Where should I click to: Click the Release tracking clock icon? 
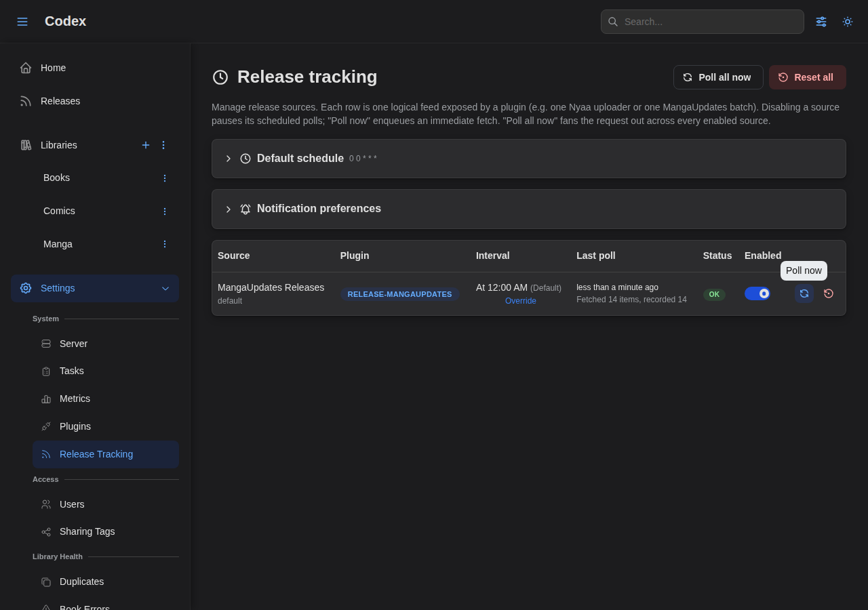(x=220, y=77)
